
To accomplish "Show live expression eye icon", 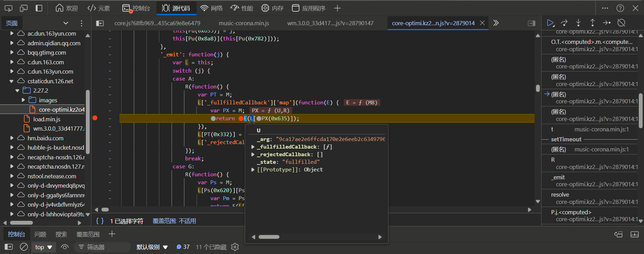I will [x=64, y=247].
